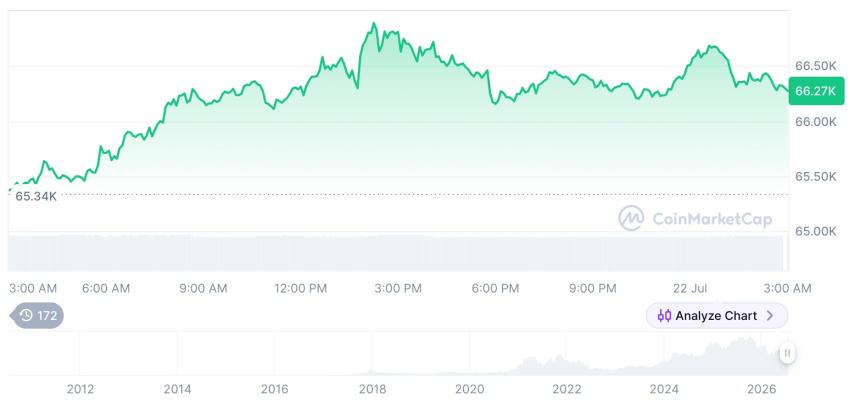Click the CoinMarketCap watermark logo icon
Viewport: 860px width, 401px height.
[631, 218]
